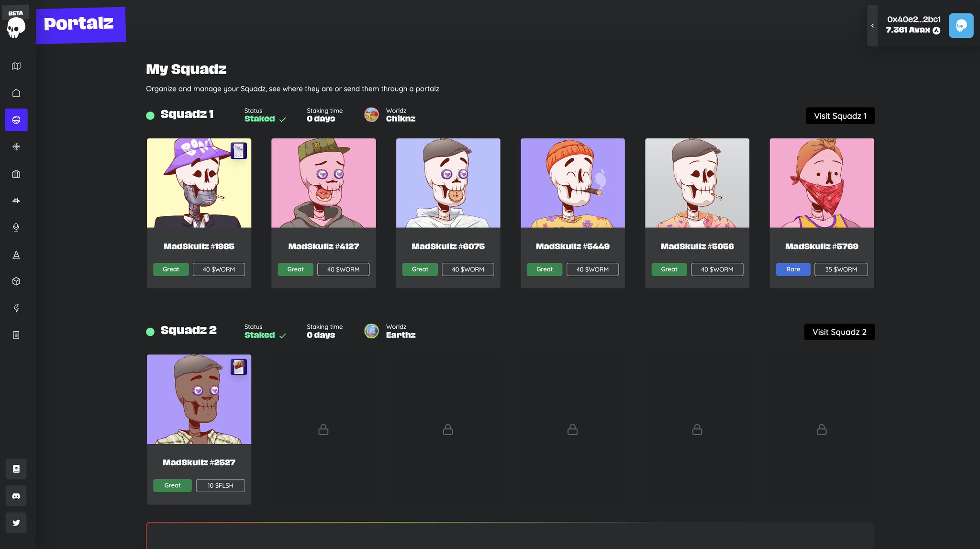The height and width of the screenshot is (549, 980).
Task: Click the bridge icon in sidebar
Action: coord(16,201)
